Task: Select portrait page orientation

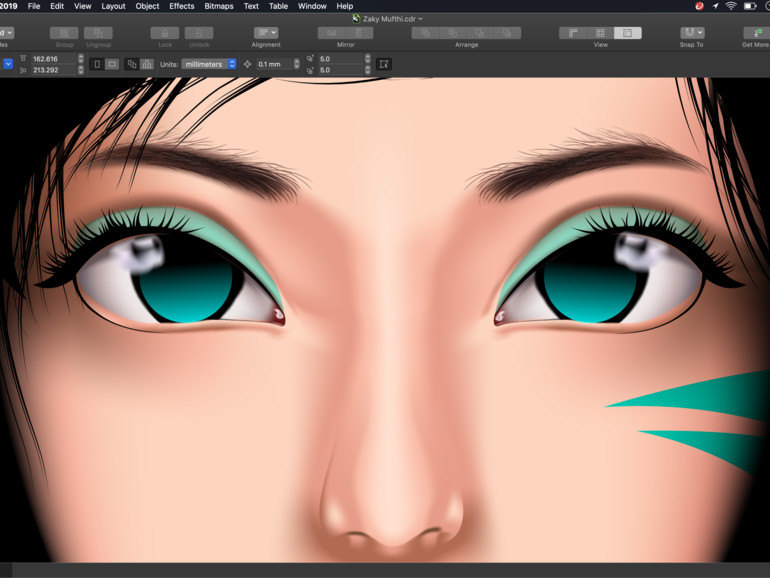Action: (97, 64)
